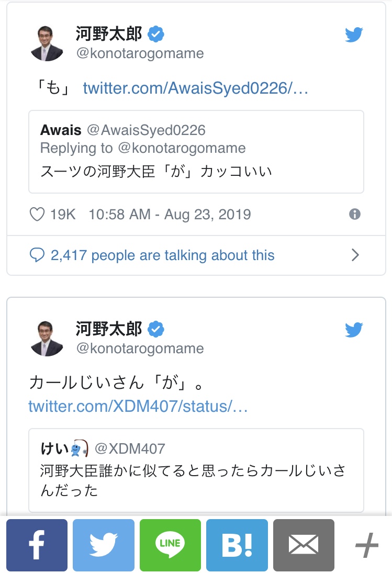Click the @konotarogomame handle in the first tweet
The width and height of the screenshot is (392, 573).
pos(140,53)
